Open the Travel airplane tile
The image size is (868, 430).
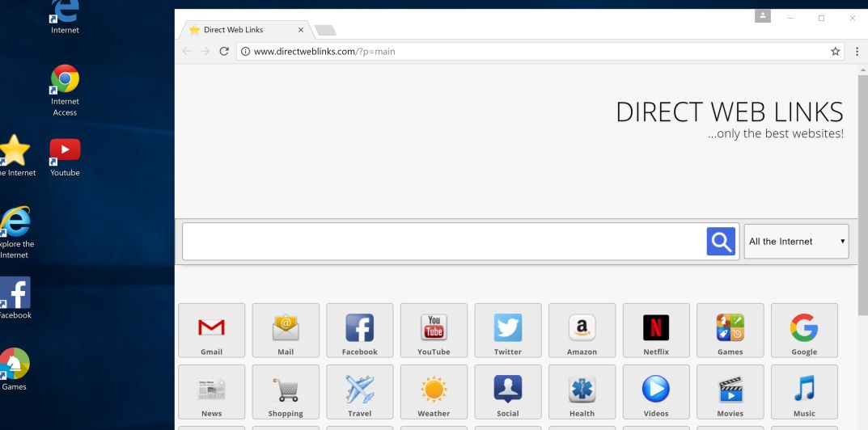click(360, 392)
